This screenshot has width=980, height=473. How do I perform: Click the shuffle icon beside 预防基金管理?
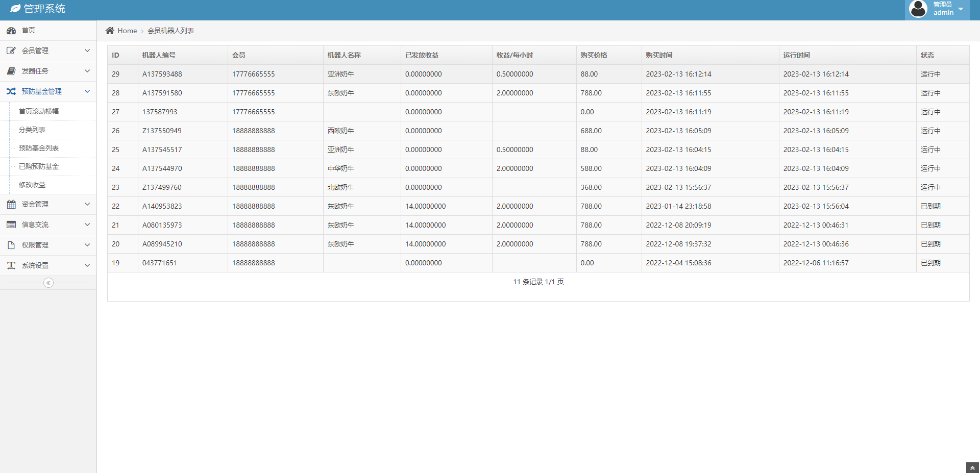click(x=11, y=91)
